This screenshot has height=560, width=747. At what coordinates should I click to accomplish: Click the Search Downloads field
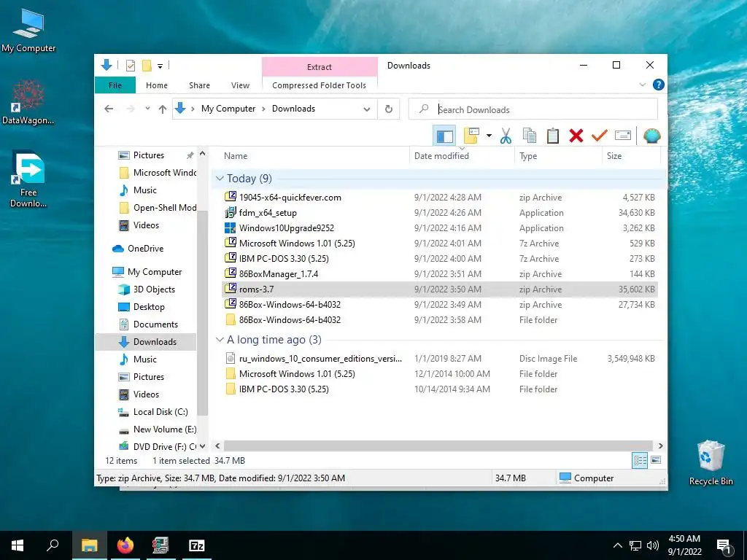coord(533,109)
